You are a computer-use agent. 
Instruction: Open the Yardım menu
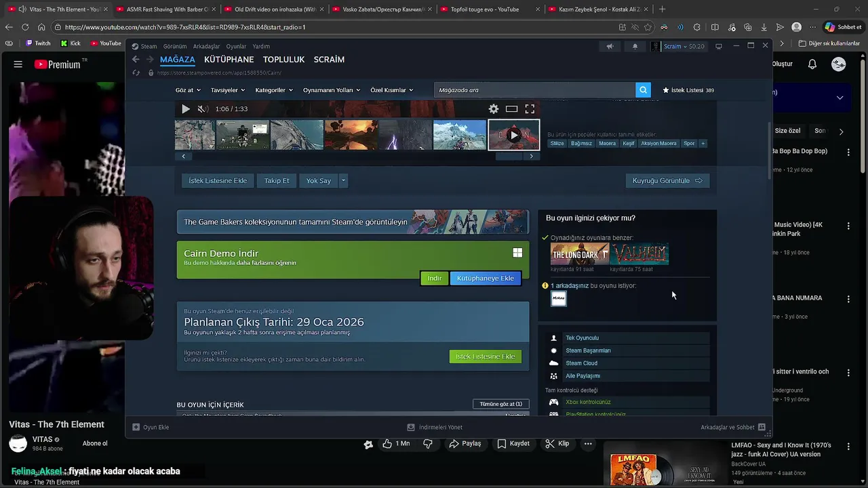pyautogui.click(x=261, y=46)
